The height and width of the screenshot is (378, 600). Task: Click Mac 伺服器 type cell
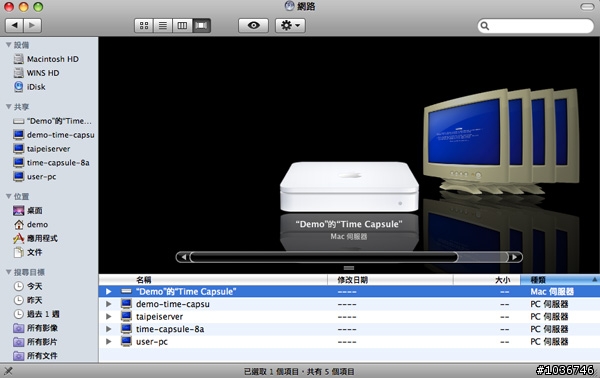tap(552, 292)
